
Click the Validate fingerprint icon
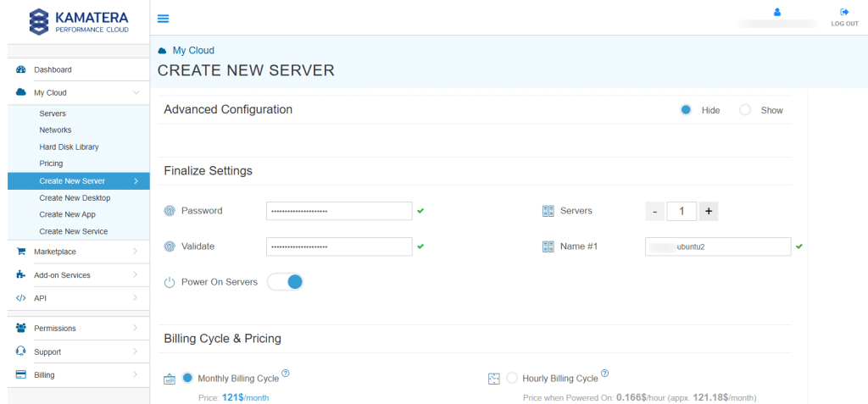(170, 246)
